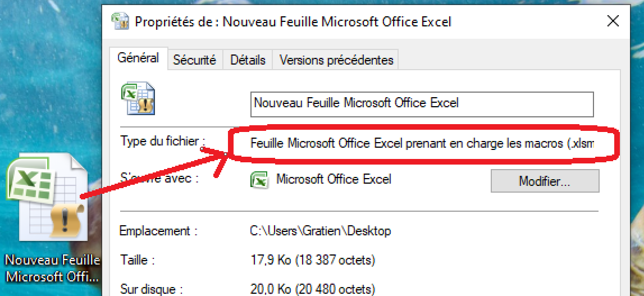Go to the Détails tab
The width and height of the screenshot is (644, 296).
pyautogui.click(x=248, y=60)
